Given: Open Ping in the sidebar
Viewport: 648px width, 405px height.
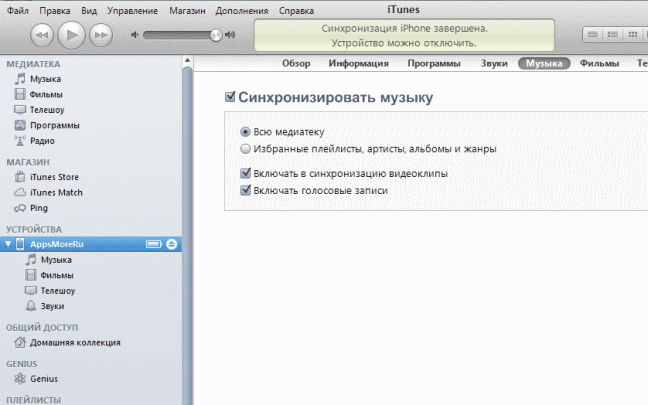Looking at the screenshot, I should point(39,208).
